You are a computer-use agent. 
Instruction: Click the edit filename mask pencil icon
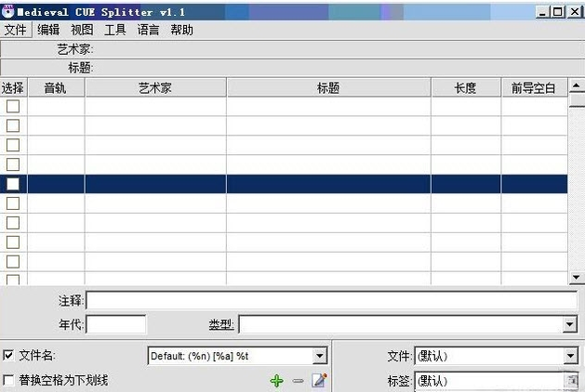(319, 380)
